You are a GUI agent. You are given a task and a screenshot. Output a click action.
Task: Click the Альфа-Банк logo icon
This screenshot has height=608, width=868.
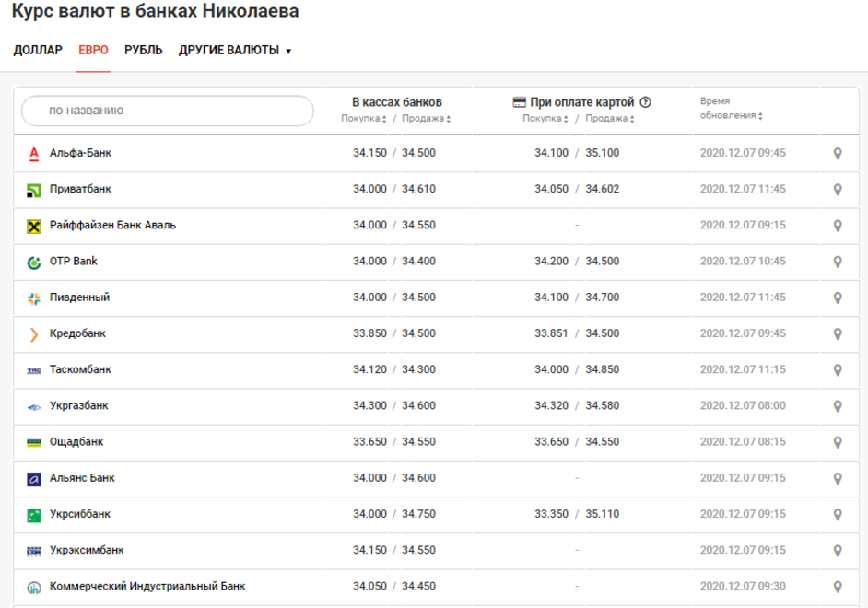(x=34, y=154)
